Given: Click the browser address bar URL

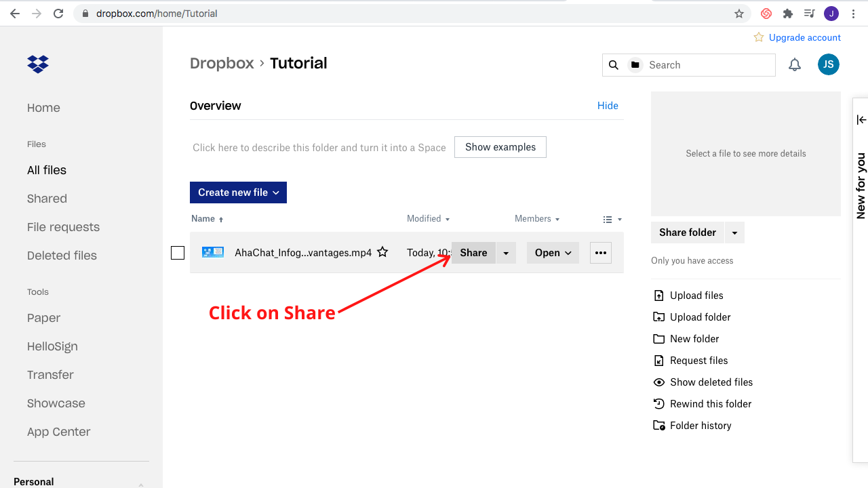Looking at the screenshot, I should [157, 14].
